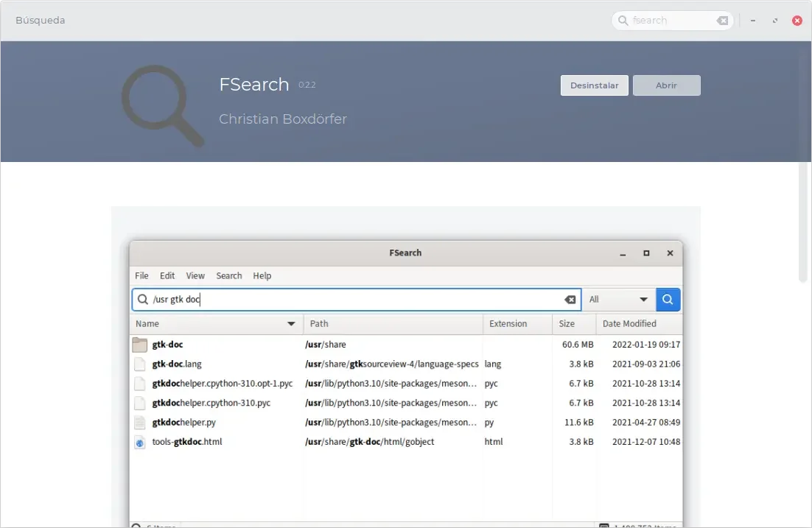Open the gtk-doc folder icon

pos(140,344)
